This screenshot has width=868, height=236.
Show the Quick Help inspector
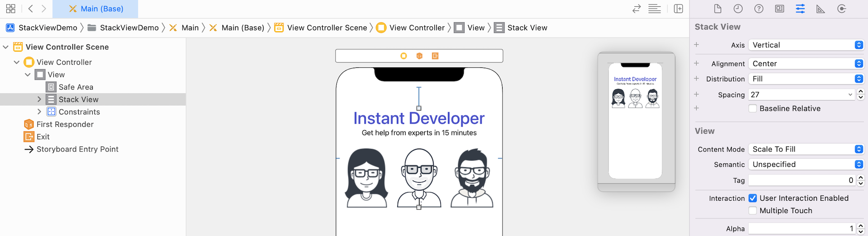(759, 9)
